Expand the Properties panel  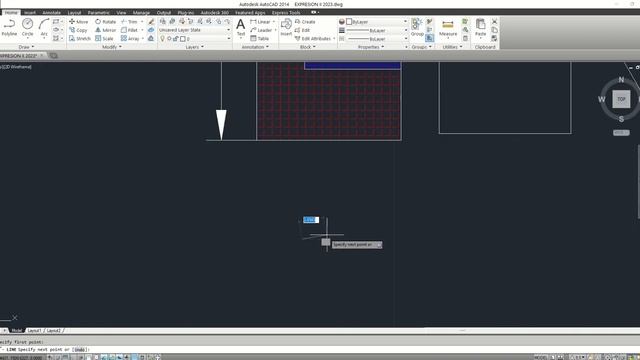(x=371, y=47)
